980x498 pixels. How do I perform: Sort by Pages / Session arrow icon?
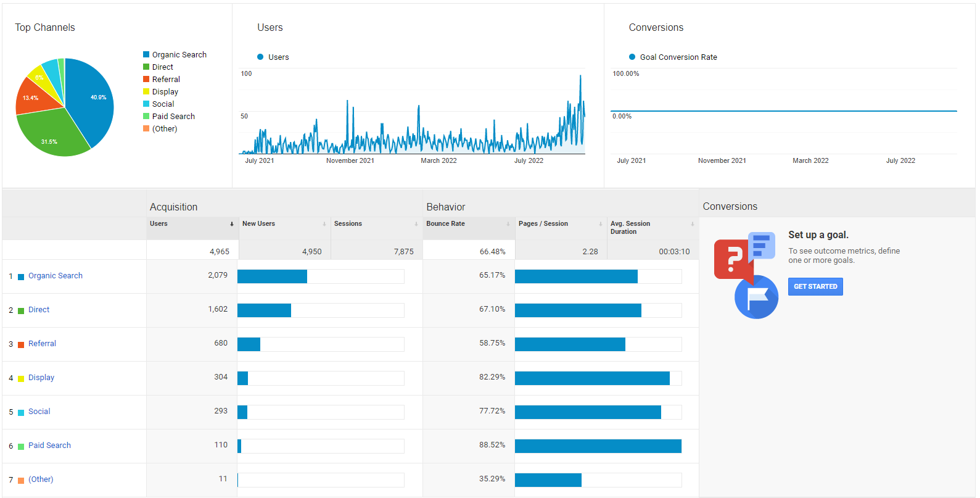(601, 224)
